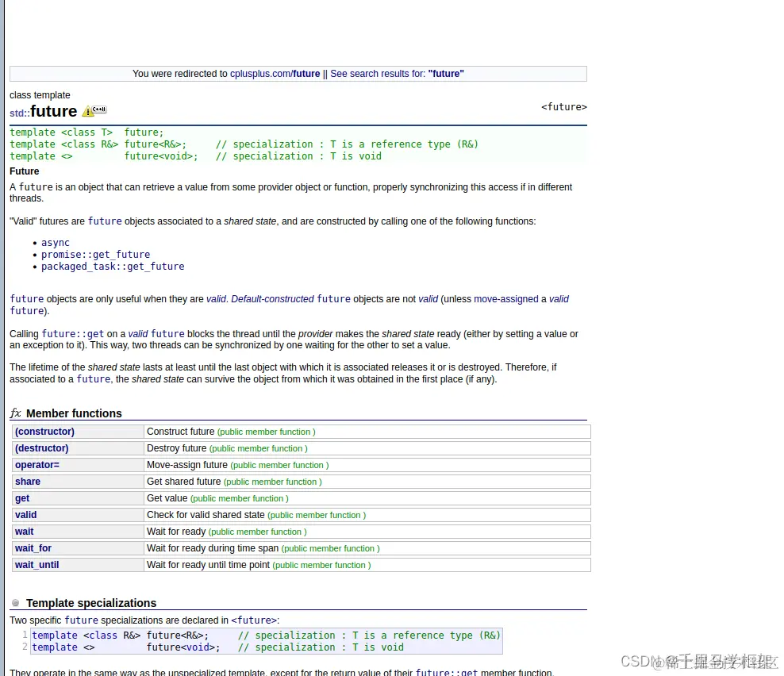Click the future::get link in the last line

pyautogui.click(x=447, y=672)
